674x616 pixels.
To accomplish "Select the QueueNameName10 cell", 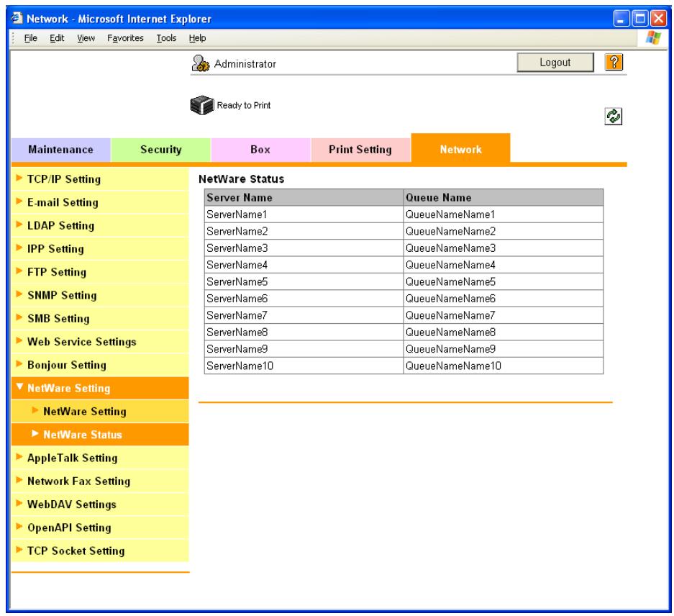I will point(504,366).
